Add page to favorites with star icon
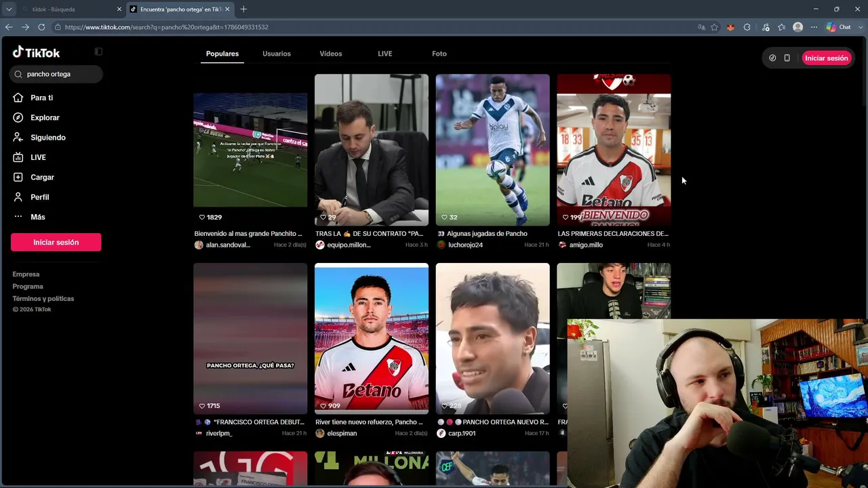This screenshot has width=868, height=488. click(714, 27)
